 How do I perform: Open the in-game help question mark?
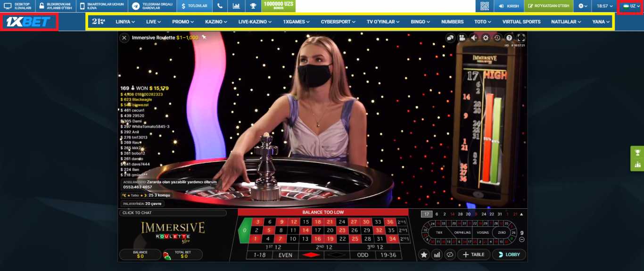(x=509, y=38)
